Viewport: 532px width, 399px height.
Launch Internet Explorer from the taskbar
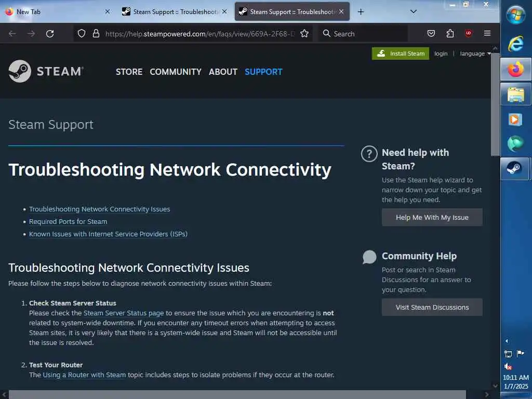pos(516,44)
